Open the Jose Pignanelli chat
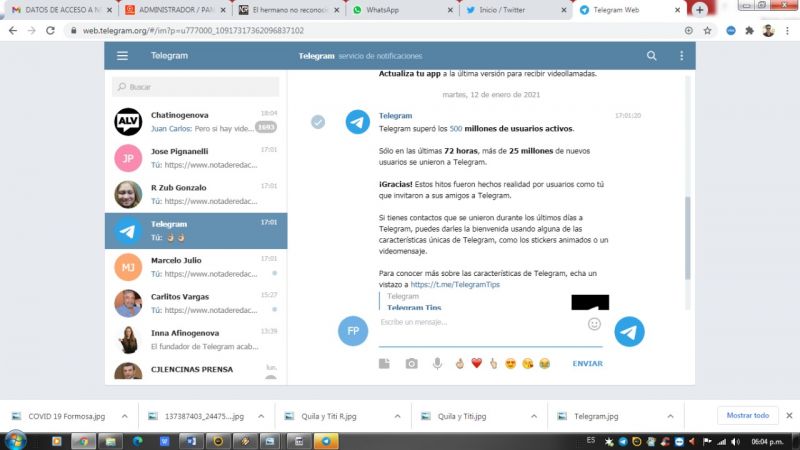The height and width of the screenshot is (450, 800). [x=196, y=158]
